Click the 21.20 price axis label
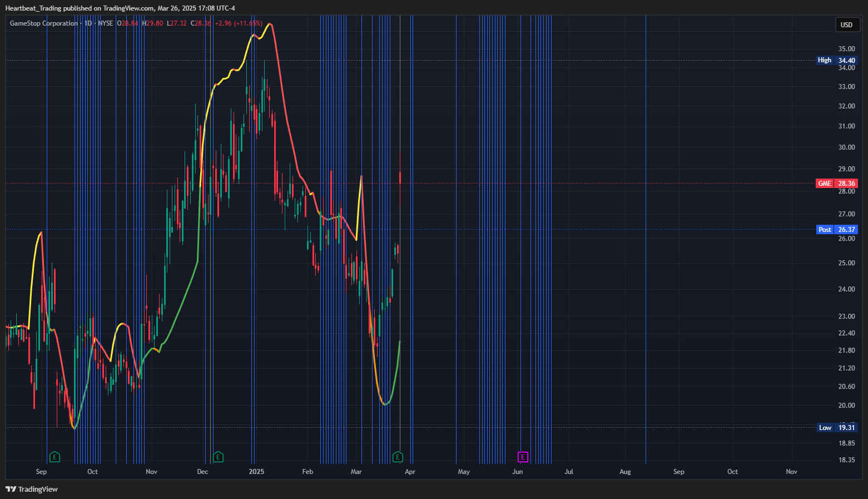Viewport: 868px width, 499px height. 847,368
